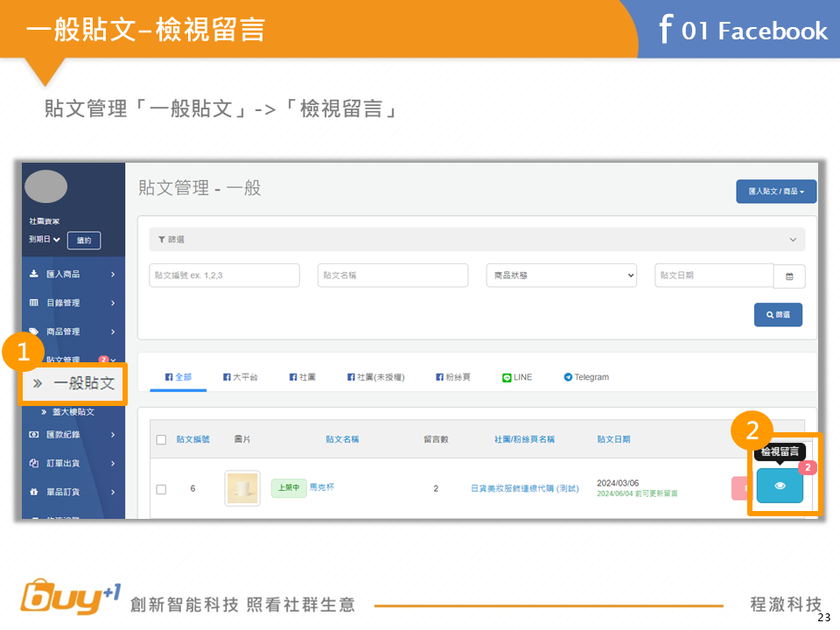The image size is (840, 630).
Task: Switch to the Telegram tab
Action: point(586,377)
